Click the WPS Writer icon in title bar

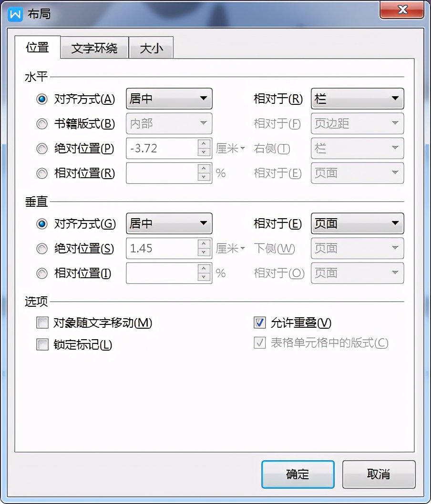tap(15, 14)
